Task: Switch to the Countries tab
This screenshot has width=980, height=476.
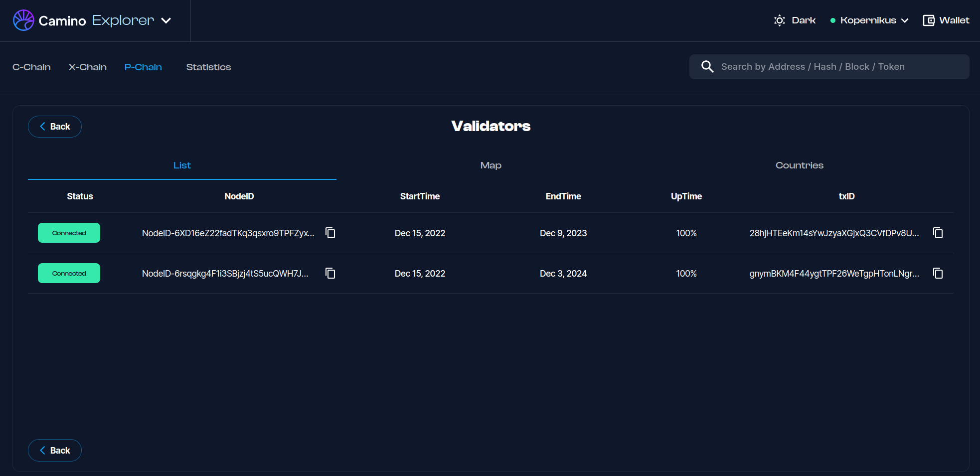Action: tap(799, 165)
